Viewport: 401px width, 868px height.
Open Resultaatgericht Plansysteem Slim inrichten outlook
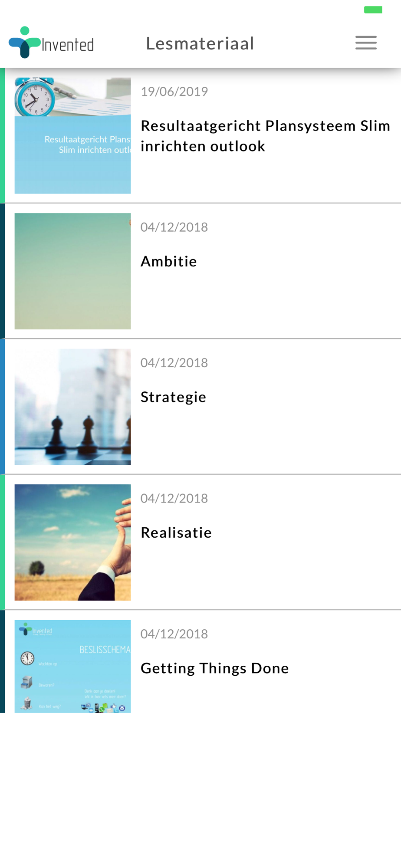point(266,136)
